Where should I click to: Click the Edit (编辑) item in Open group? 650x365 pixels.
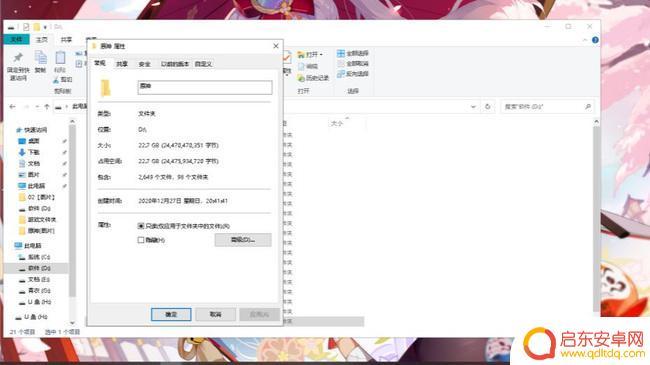(x=308, y=66)
